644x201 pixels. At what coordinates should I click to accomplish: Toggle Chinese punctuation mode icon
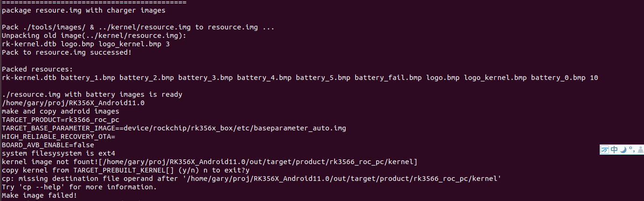point(631,150)
